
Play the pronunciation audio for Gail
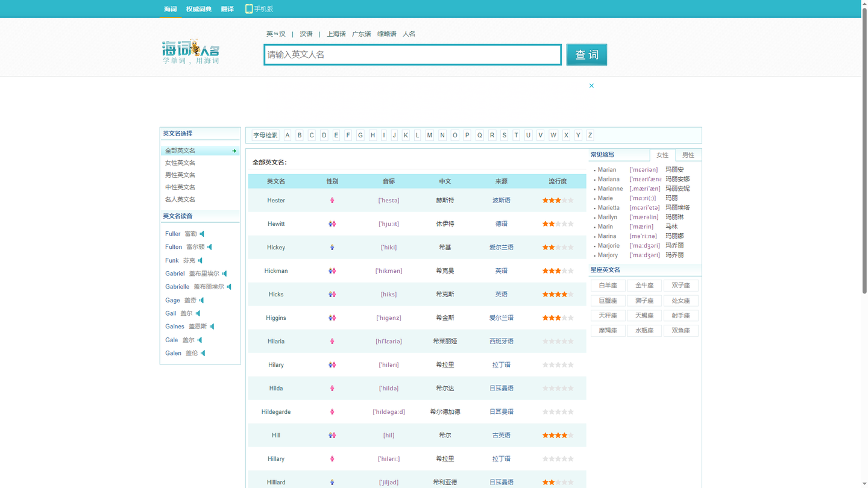pos(198,313)
